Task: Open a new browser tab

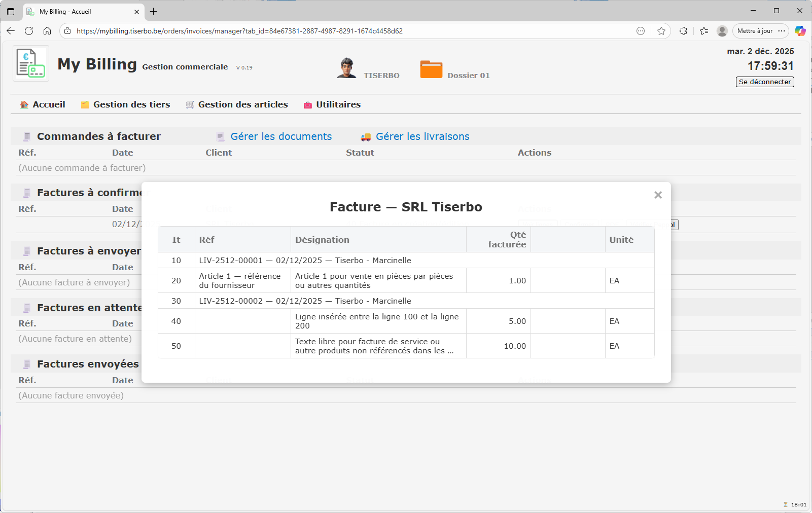Action: pos(154,11)
